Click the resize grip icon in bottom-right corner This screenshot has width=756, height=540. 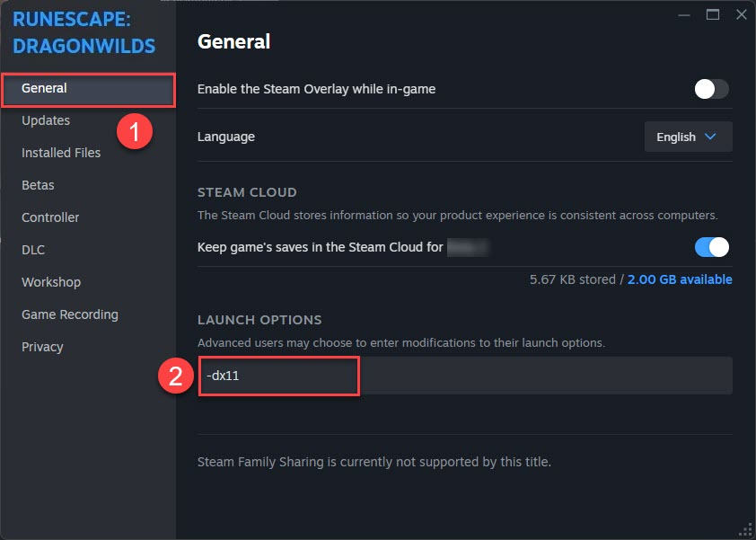click(747, 530)
